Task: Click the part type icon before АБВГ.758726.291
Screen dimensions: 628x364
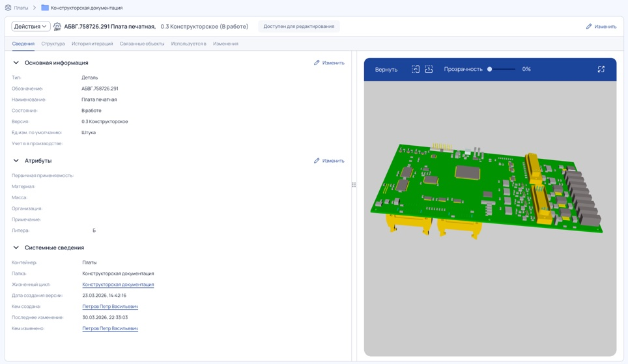Action: tap(57, 27)
